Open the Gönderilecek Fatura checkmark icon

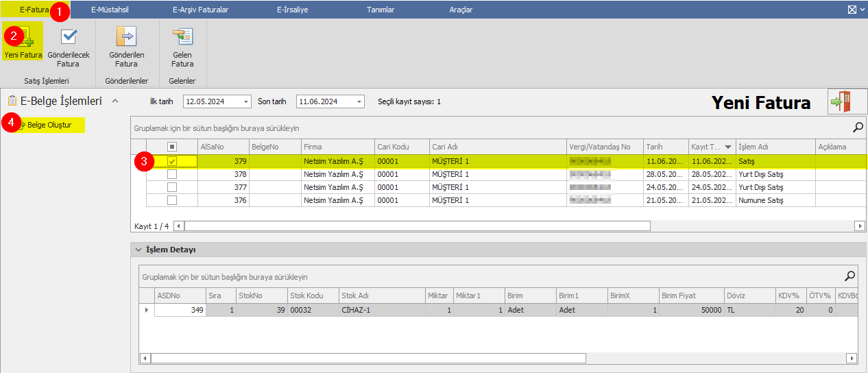tap(69, 36)
